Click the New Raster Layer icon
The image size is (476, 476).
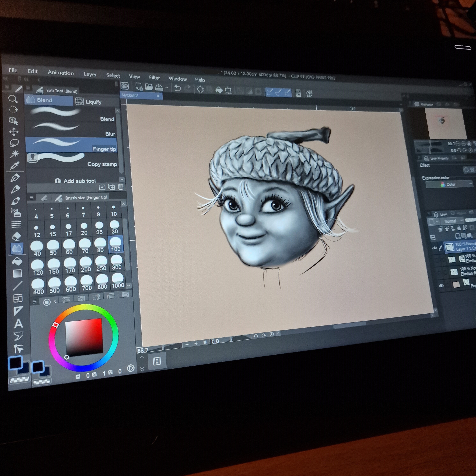pos(458,236)
